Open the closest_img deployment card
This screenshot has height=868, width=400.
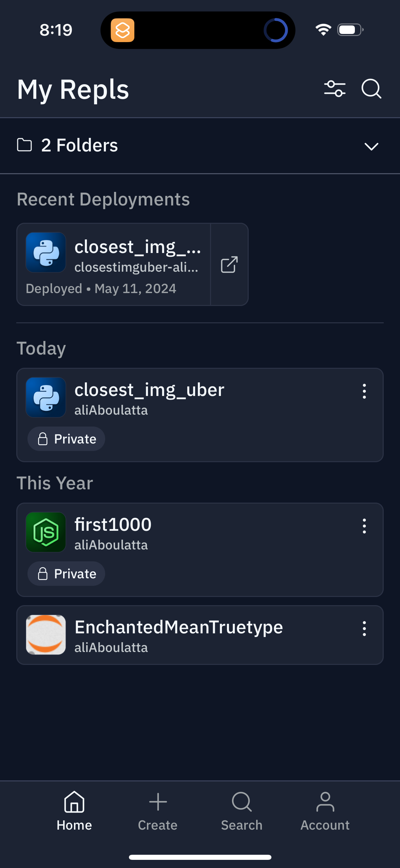[x=114, y=265]
